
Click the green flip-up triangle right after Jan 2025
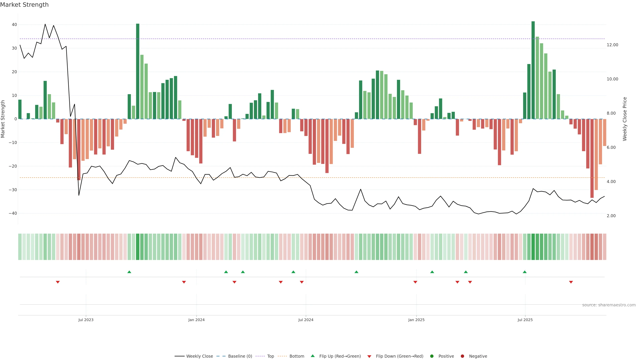click(432, 272)
